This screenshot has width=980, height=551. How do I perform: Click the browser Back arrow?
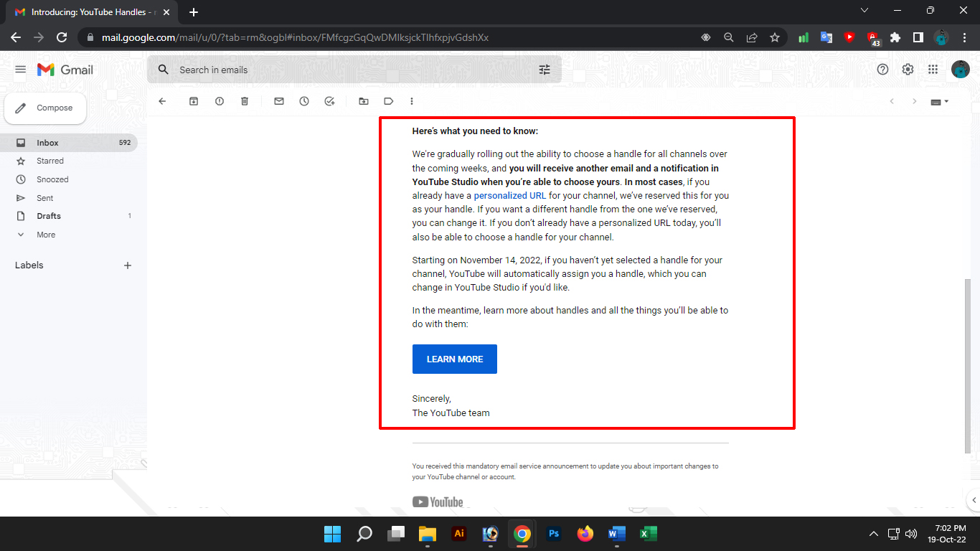point(16,37)
